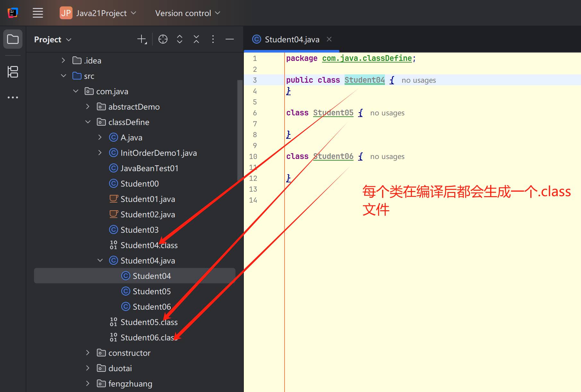581x392 pixels.
Task: Click the A.java class icon
Action: 113,137
